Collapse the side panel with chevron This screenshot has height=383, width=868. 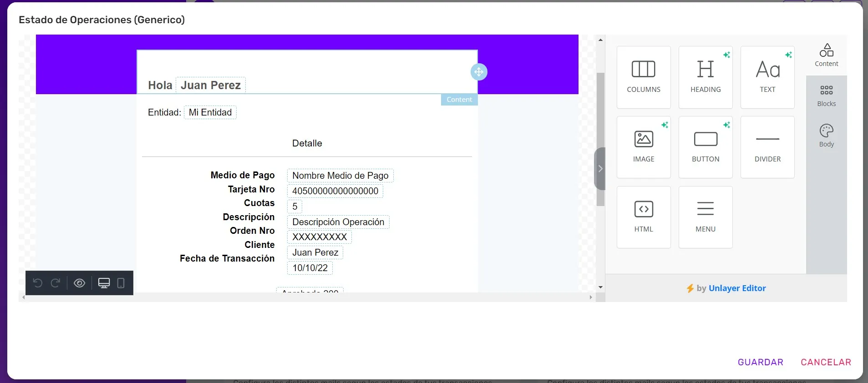pyautogui.click(x=600, y=169)
